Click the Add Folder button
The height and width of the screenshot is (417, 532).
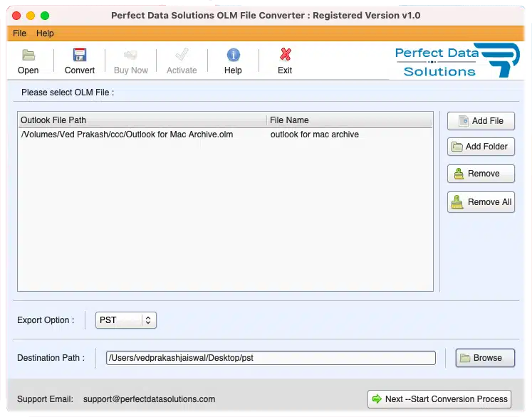tap(481, 147)
